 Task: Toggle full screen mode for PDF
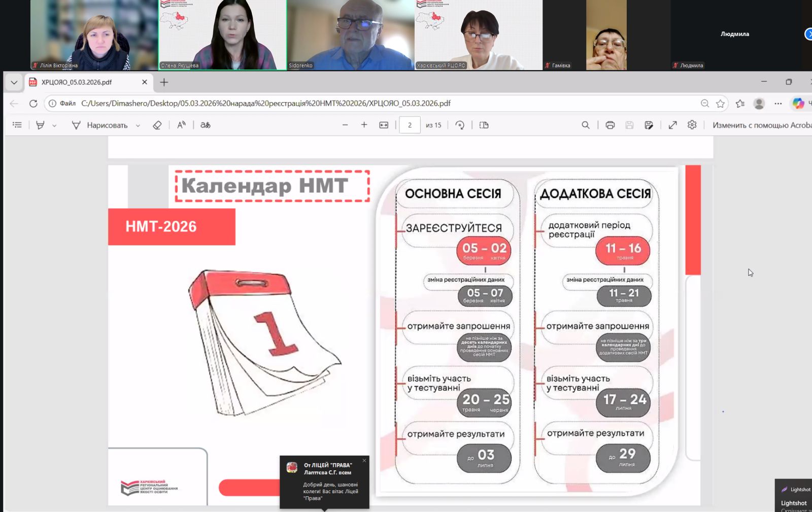pos(673,125)
